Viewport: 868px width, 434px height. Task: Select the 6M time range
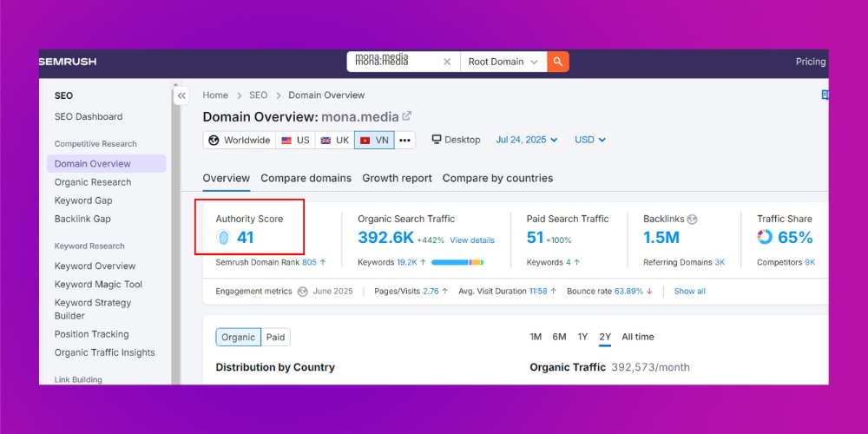559,337
